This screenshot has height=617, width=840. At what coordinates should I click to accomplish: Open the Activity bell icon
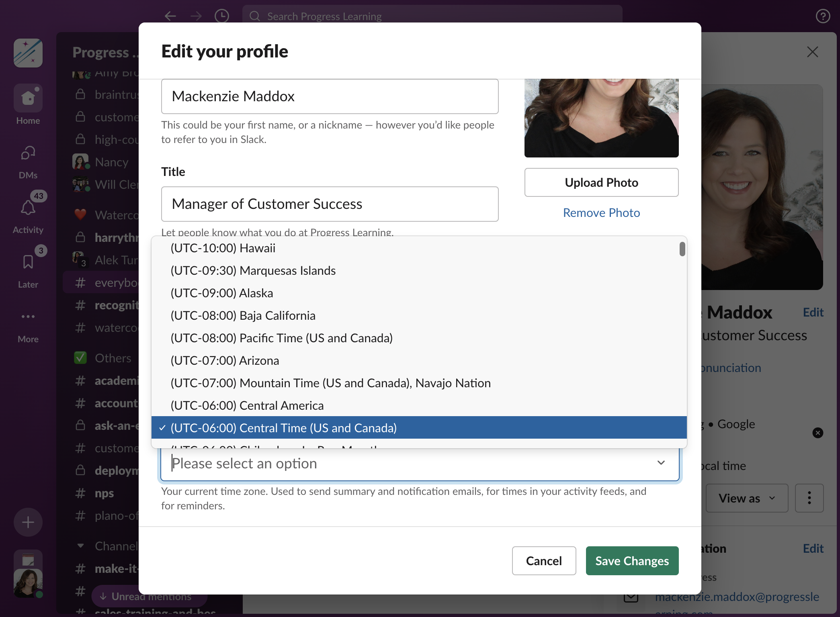(x=28, y=208)
